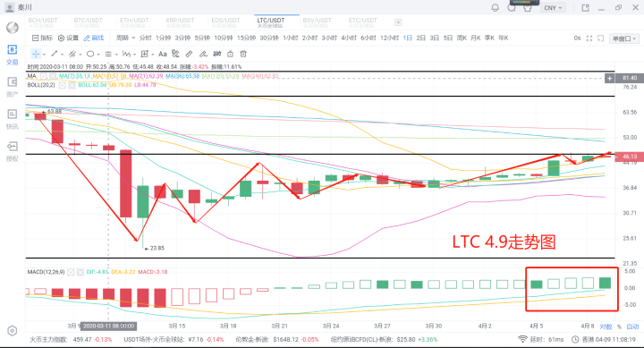
Task: Click the globe logo in sidebar
Action: (x=12, y=28)
